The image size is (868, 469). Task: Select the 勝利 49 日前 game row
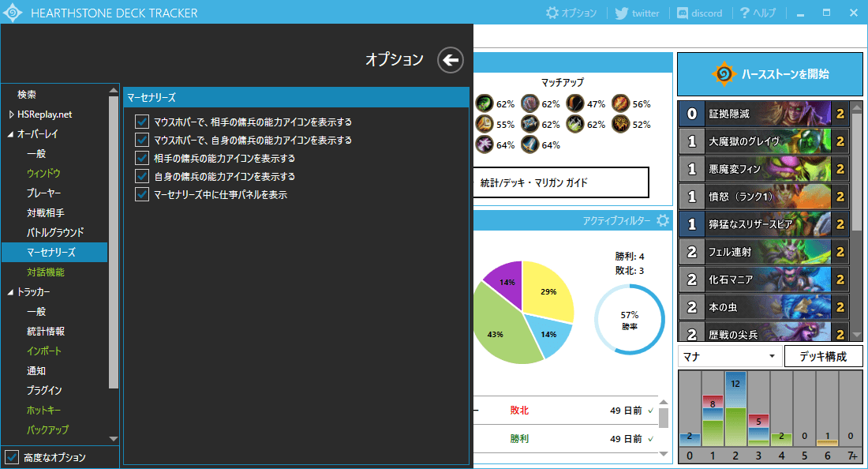pos(566,438)
